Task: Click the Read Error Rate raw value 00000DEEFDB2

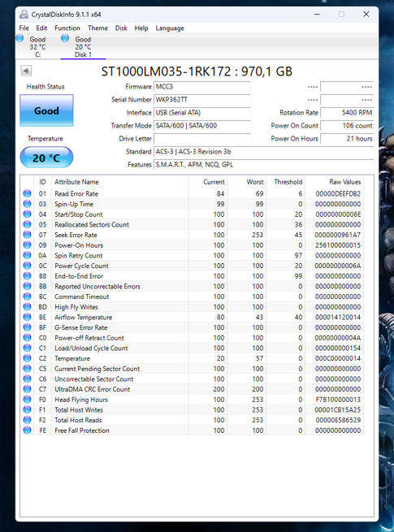Action: pyautogui.click(x=338, y=193)
